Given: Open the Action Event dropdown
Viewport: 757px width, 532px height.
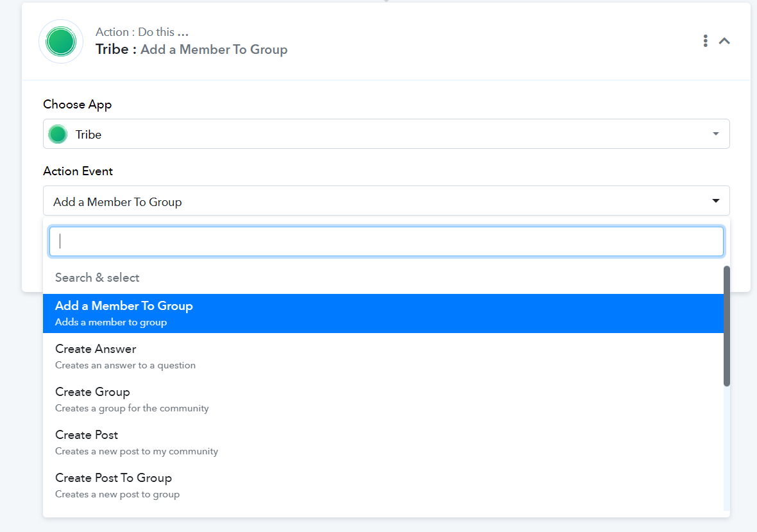Looking at the screenshot, I should 386,201.
